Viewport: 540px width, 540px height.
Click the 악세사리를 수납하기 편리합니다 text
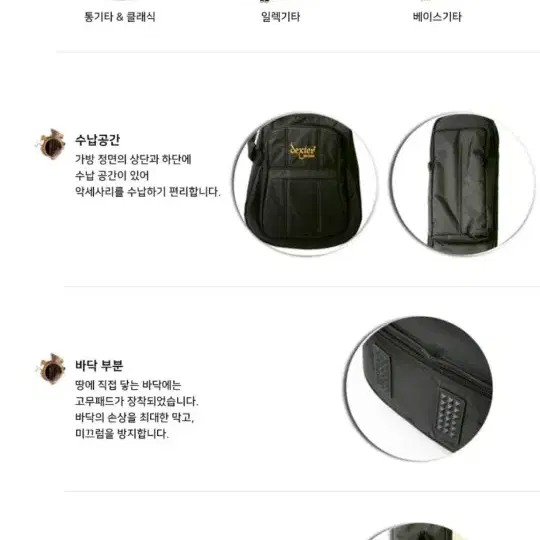click(148, 191)
